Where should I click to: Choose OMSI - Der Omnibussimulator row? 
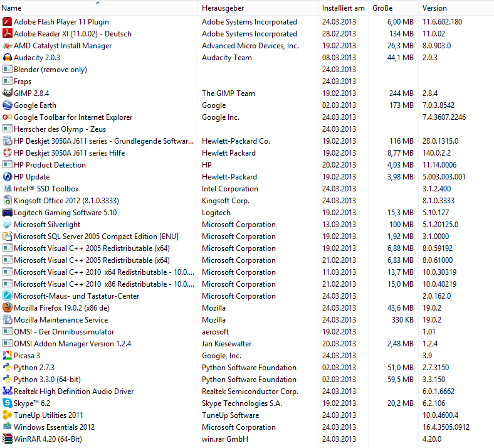64,332
